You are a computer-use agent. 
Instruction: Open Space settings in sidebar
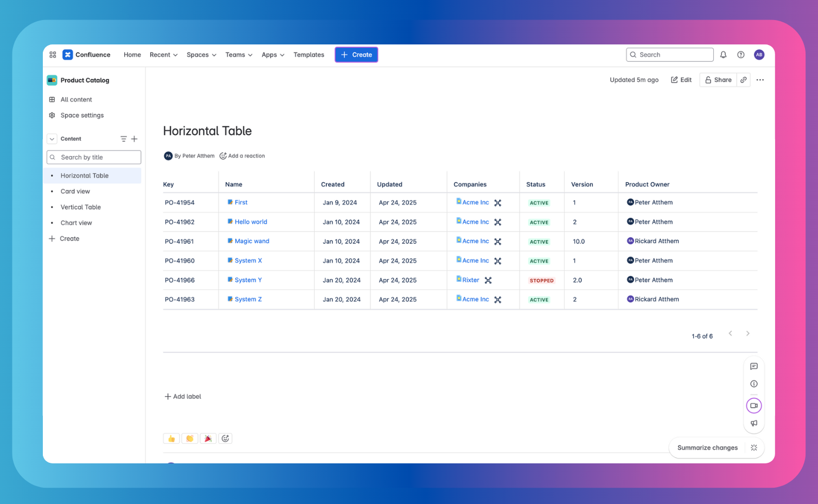pos(82,115)
